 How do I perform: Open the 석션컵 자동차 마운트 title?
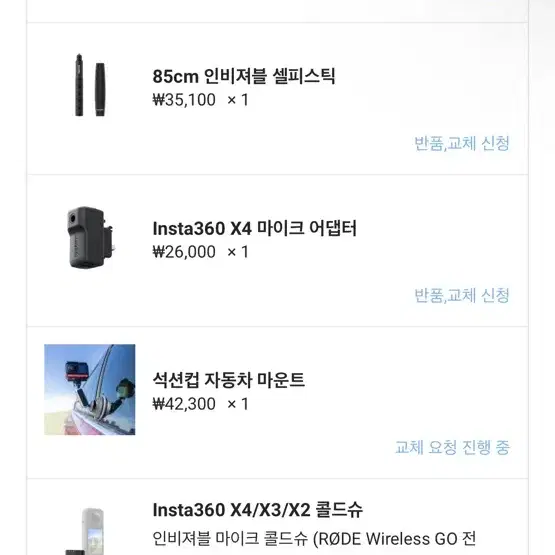pyautogui.click(x=229, y=380)
